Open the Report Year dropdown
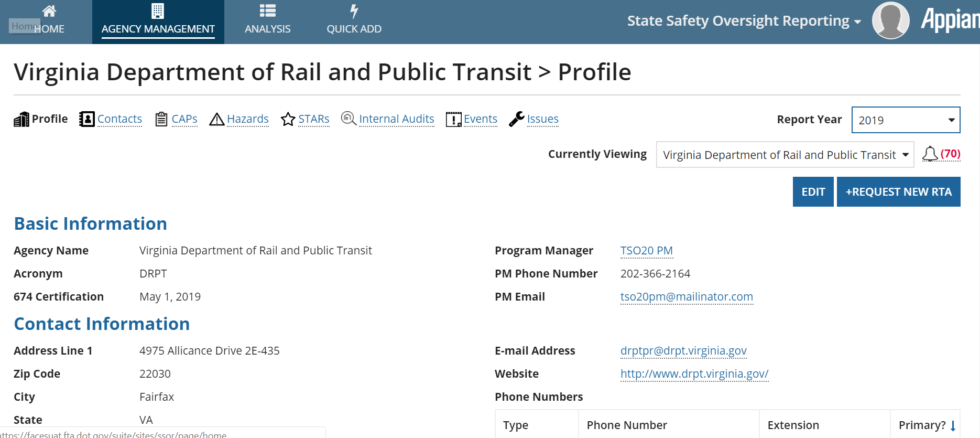Image resolution: width=980 pixels, height=438 pixels. [x=905, y=120]
